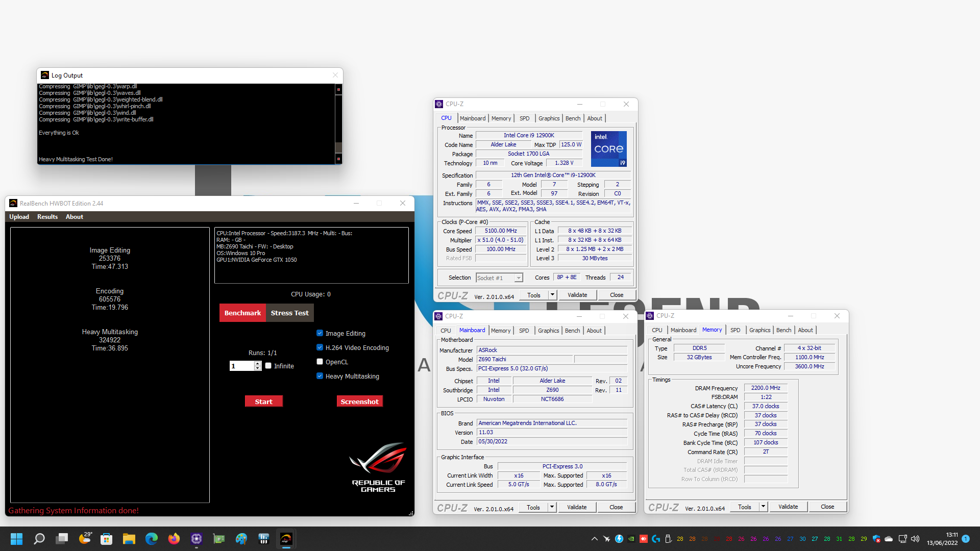The width and height of the screenshot is (980, 551).
Task: Click the BIOS Version value 11.03
Action: pyautogui.click(x=552, y=433)
